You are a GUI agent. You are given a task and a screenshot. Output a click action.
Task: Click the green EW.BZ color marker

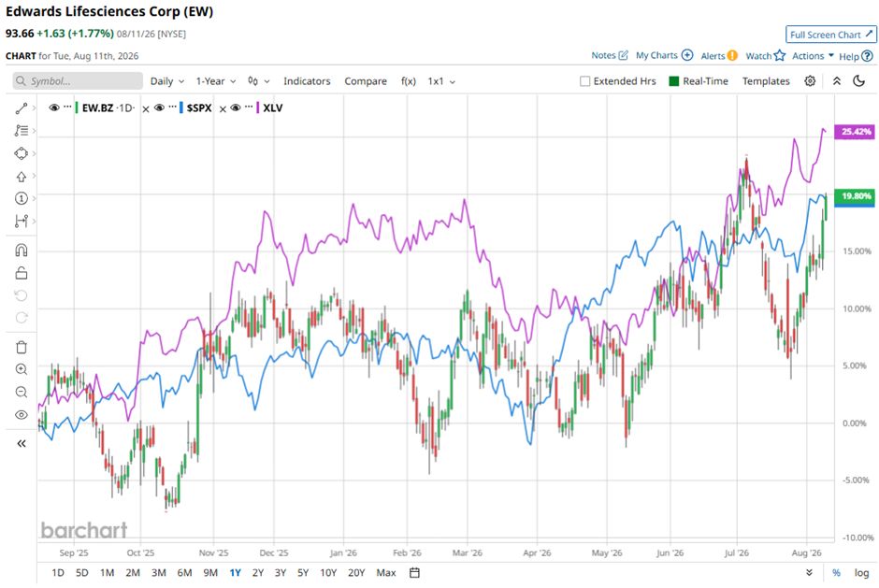[x=77, y=108]
